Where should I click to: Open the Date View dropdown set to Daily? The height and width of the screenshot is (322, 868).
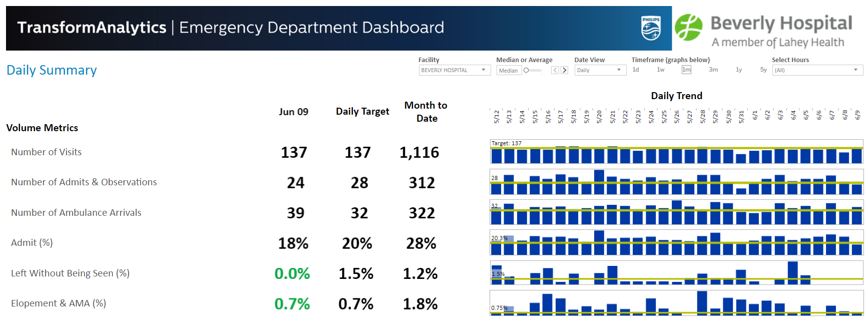(600, 70)
